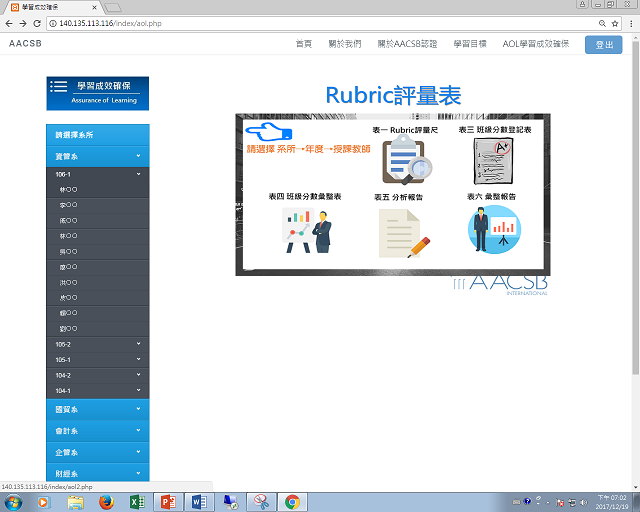Open the 表五 分析報告 document pencil icon
The image size is (640, 512).
coord(404,234)
